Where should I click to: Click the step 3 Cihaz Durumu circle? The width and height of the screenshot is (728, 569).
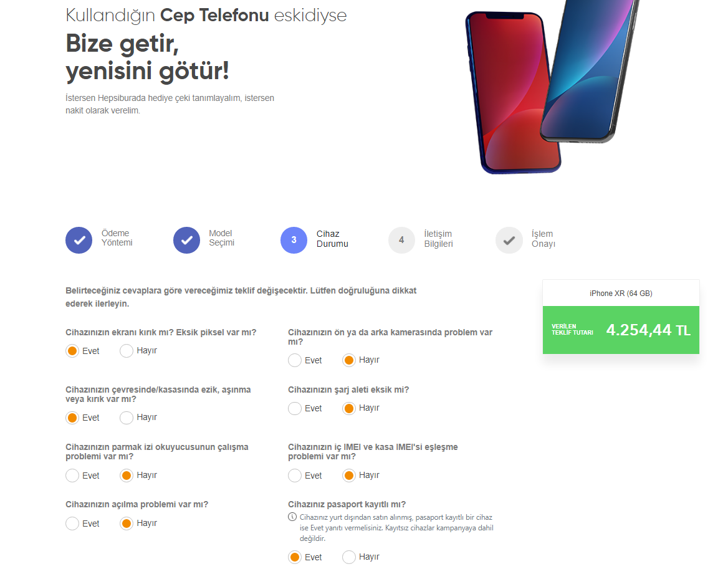click(294, 240)
